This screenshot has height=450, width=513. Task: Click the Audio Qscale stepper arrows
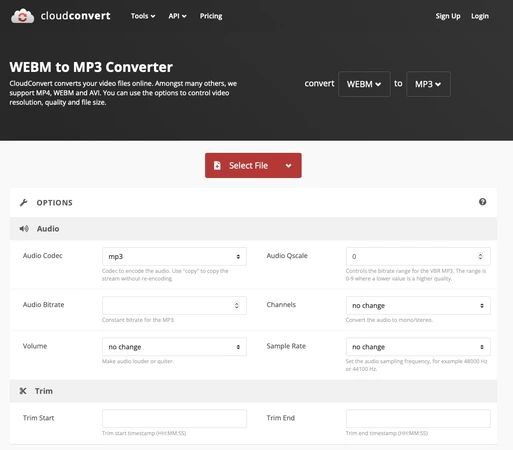(x=480, y=256)
